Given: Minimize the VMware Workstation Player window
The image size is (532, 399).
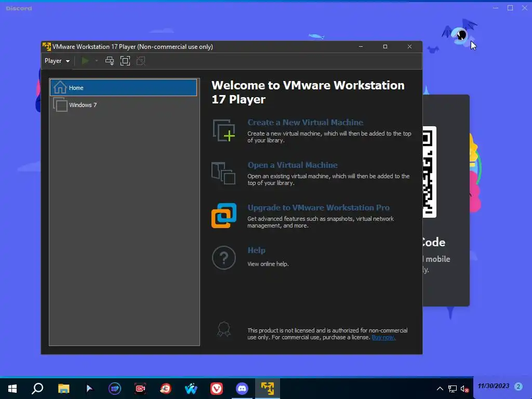Looking at the screenshot, I should 361,46.
